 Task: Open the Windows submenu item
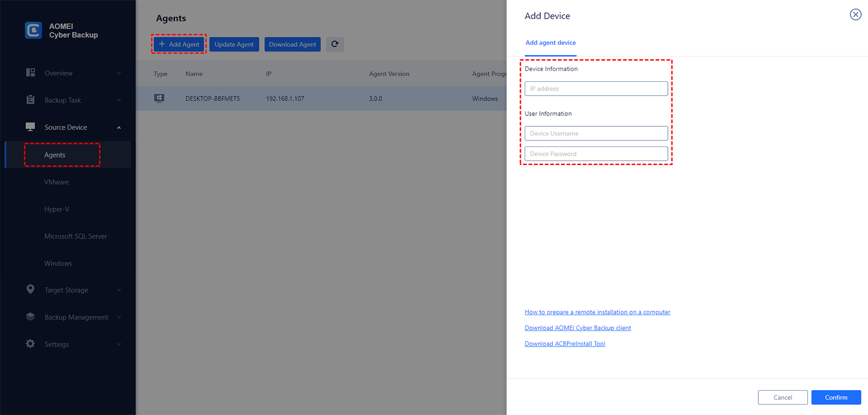[x=58, y=264]
